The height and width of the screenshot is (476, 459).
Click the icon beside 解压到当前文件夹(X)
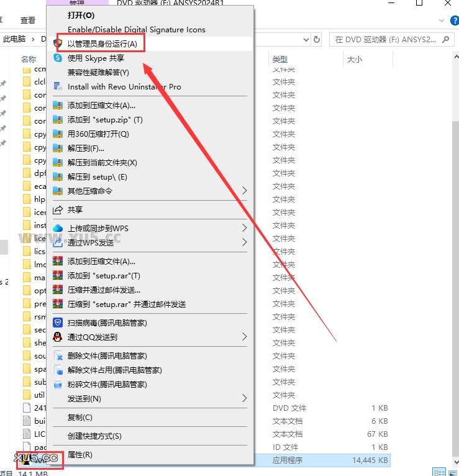58,162
